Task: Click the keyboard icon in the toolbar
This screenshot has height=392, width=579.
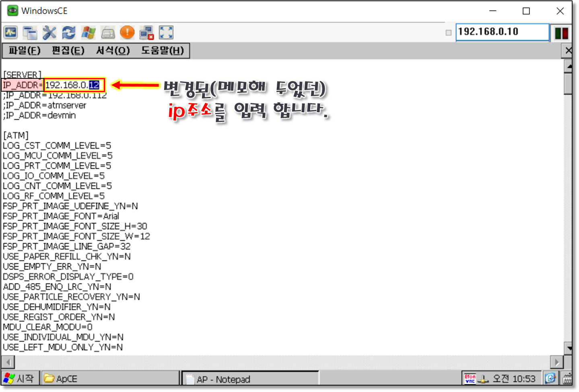Action: [x=108, y=33]
